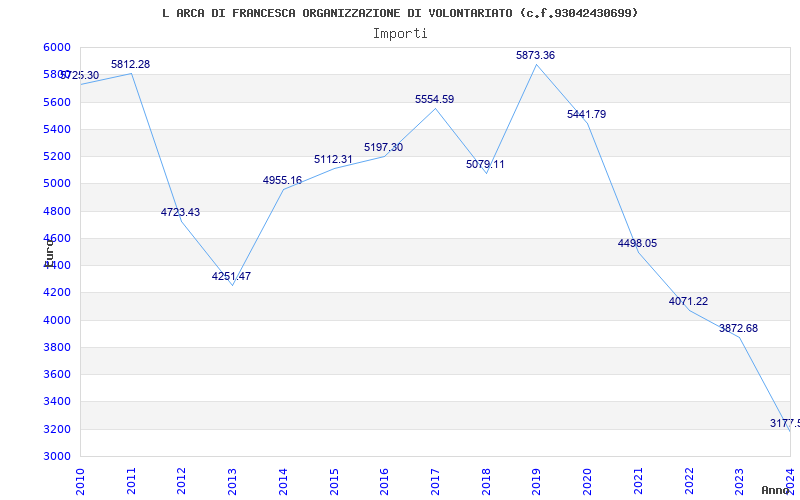Select the data label 5554.59
The width and height of the screenshot is (800, 500).
(435, 99)
